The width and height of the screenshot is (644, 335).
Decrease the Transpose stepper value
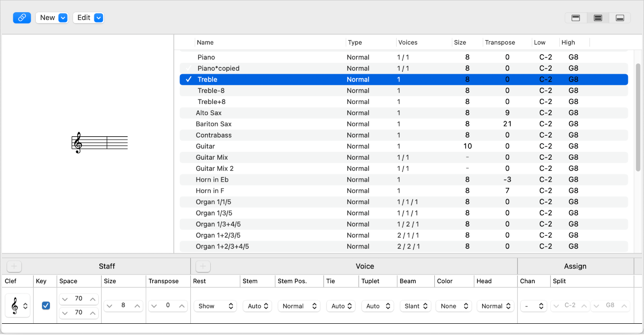click(154, 306)
